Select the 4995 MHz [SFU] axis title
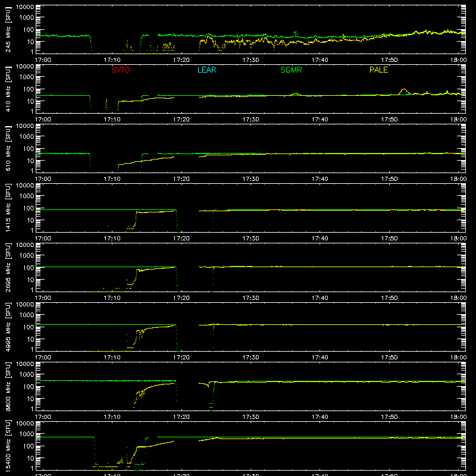This screenshot has height=476, width=476. (8, 327)
